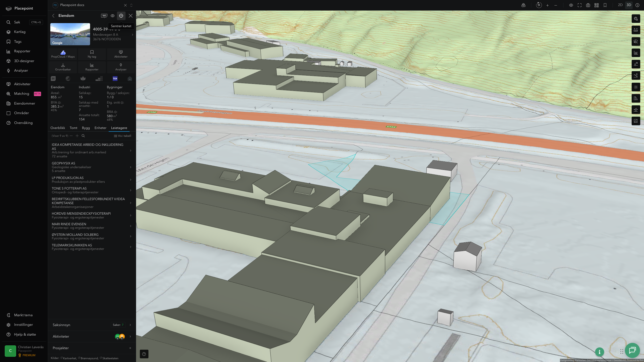Add a new tag with Ny tag
The height and width of the screenshot is (362, 644).
pyautogui.click(x=92, y=54)
